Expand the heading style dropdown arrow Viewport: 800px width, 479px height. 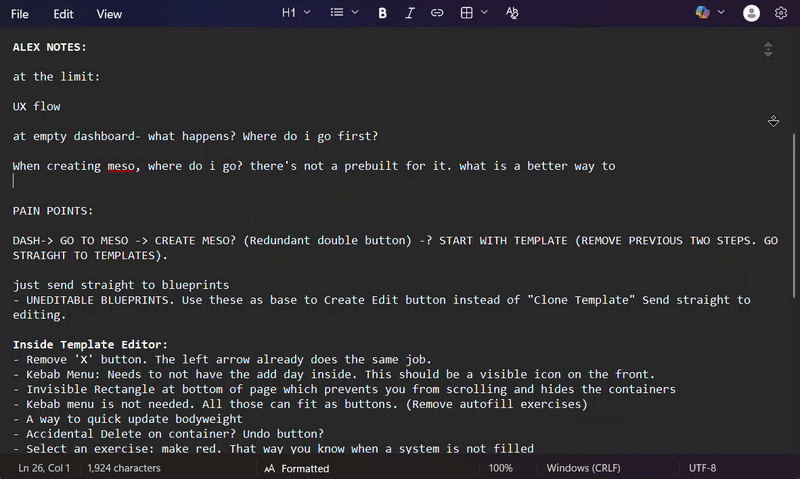pyautogui.click(x=307, y=12)
